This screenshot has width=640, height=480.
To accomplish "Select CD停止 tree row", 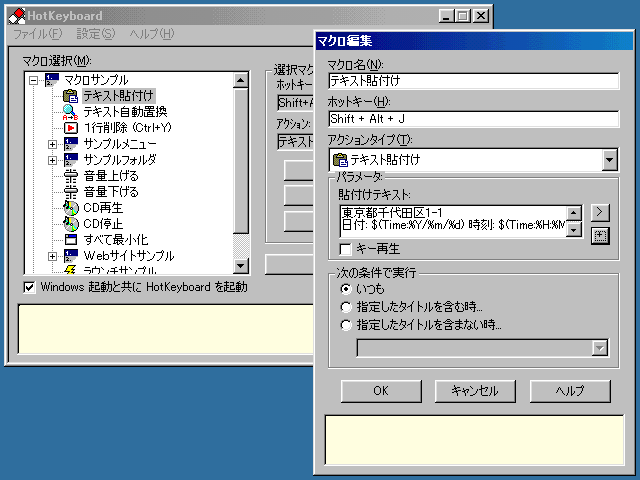I will (103, 224).
